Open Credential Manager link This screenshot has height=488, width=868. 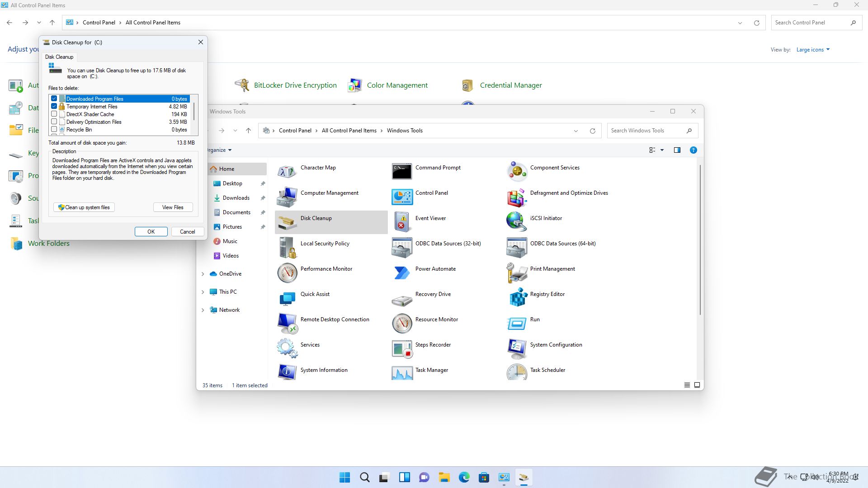pos(511,85)
